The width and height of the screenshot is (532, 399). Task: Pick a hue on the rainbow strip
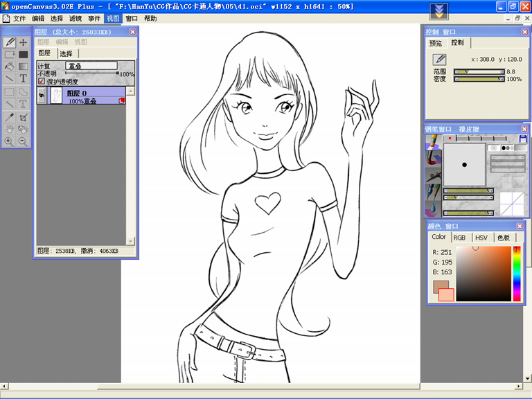517,274
